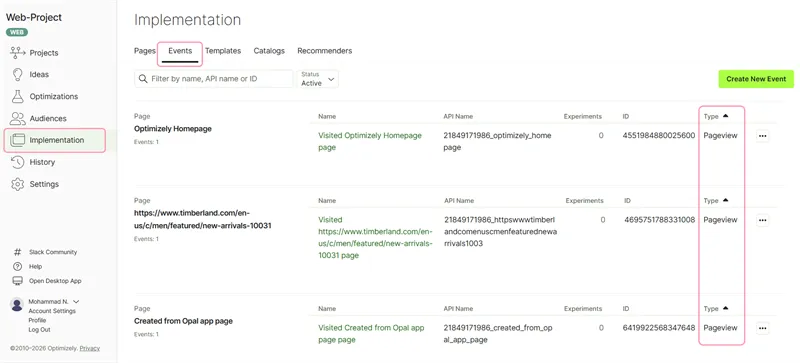The width and height of the screenshot is (800, 363).
Task: Switch to the Pages tab
Action: coord(144,51)
